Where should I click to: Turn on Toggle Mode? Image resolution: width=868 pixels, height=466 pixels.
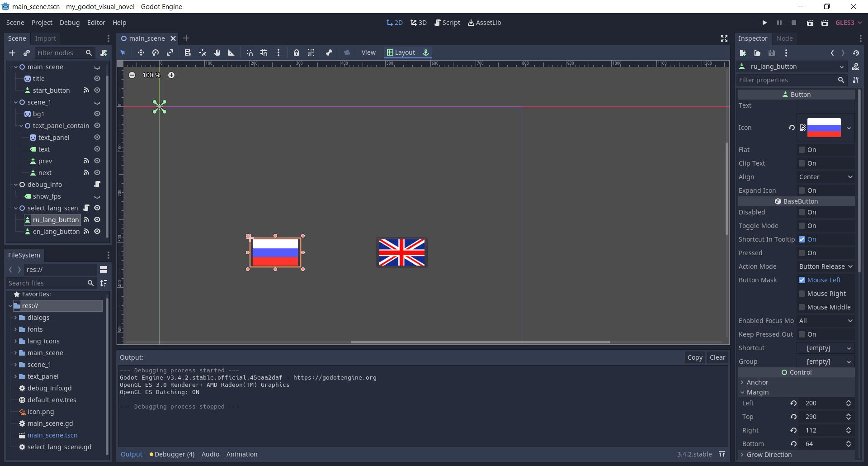(802, 226)
